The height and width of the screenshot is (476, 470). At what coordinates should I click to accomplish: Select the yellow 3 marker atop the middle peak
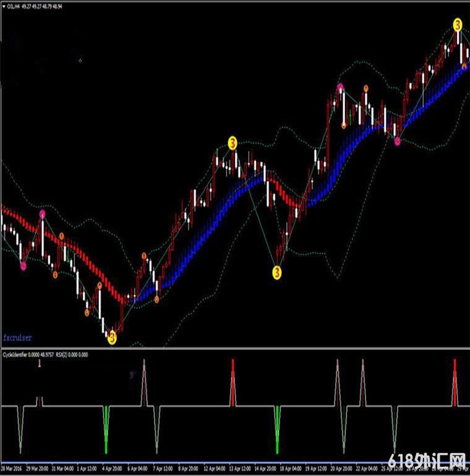[x=233, y=143]
